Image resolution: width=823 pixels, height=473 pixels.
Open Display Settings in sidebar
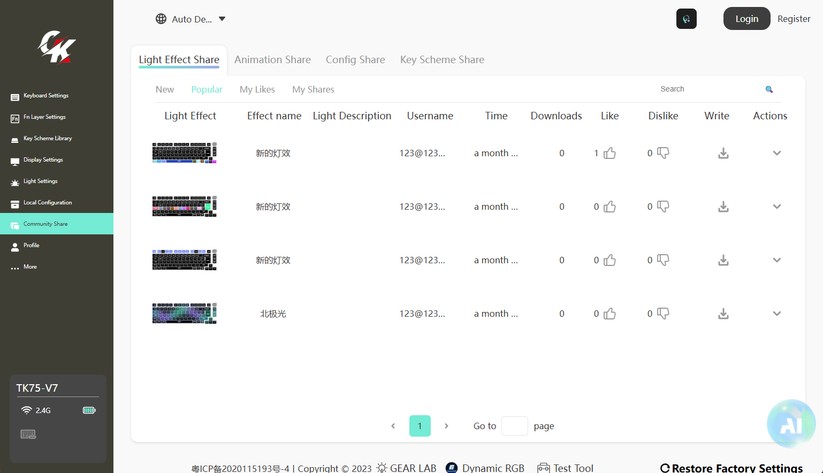tap(56, 160)
